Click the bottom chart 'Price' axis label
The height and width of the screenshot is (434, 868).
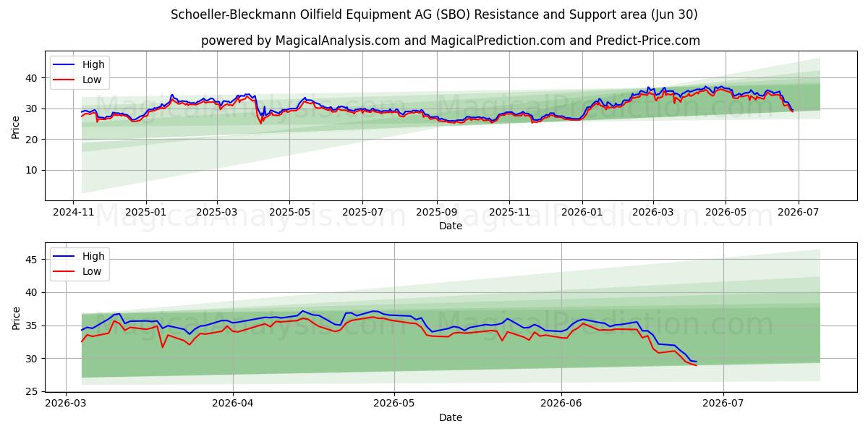coord(17,317)
